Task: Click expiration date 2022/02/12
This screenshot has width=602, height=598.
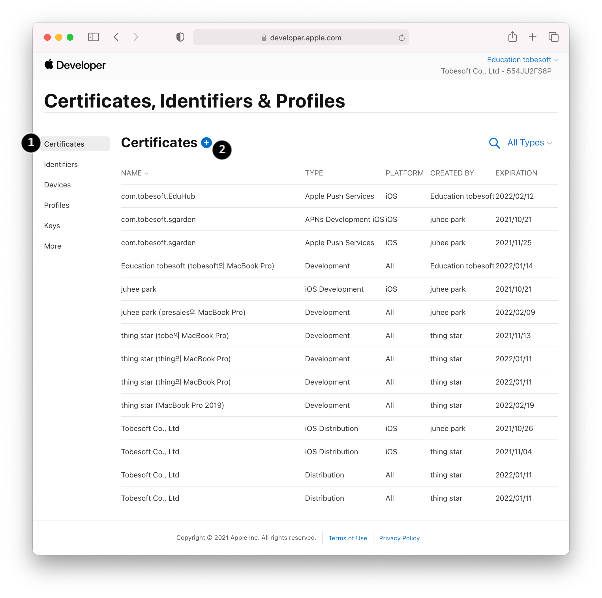Action: (x=514, y=196)
